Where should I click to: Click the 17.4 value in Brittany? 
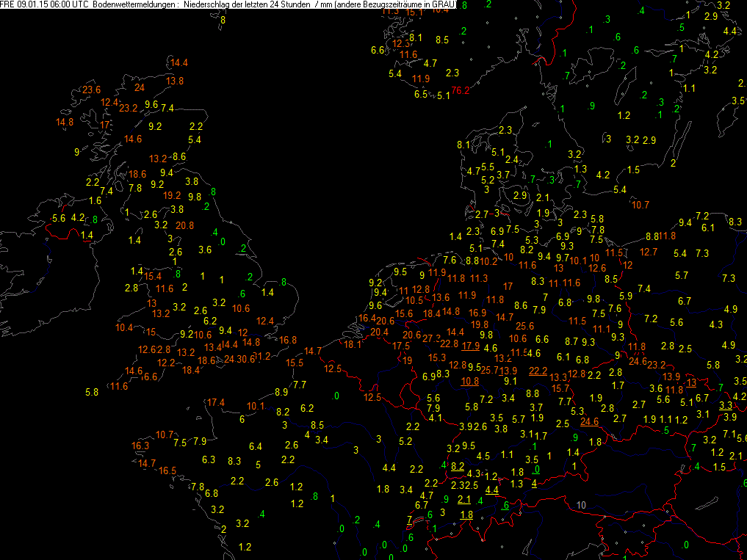(x=216, y=402)
